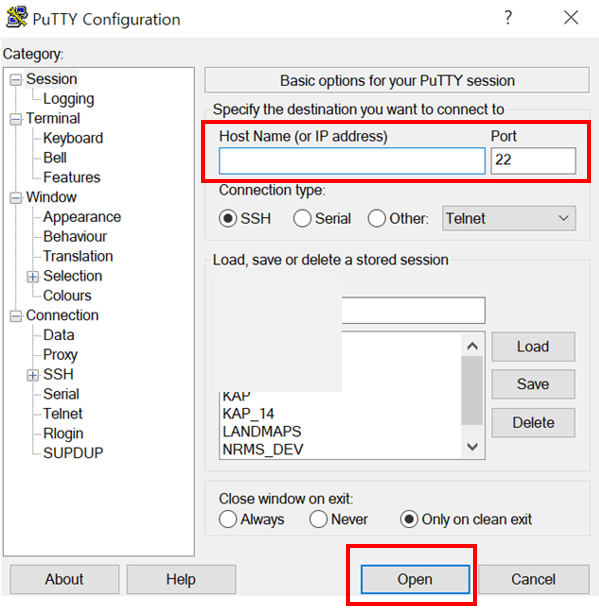
Task: Click the Port field showing 22
Action: (x=533, y=161)
